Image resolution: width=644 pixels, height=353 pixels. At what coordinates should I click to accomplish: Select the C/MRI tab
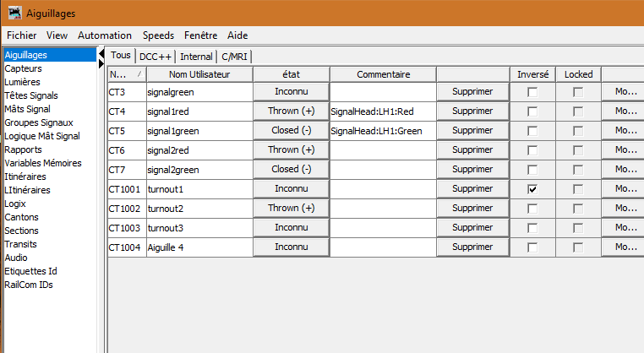click(235, 57)
